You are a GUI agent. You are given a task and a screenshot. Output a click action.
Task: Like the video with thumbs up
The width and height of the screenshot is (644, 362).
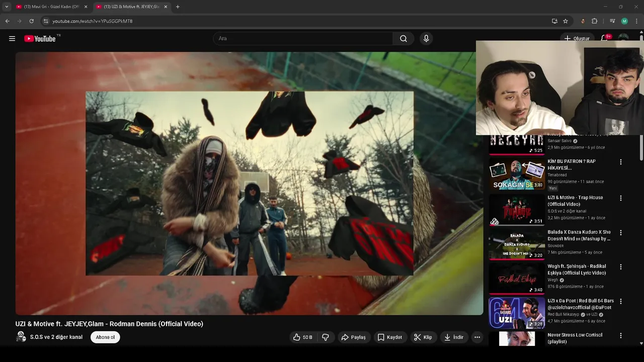(303, 337)
